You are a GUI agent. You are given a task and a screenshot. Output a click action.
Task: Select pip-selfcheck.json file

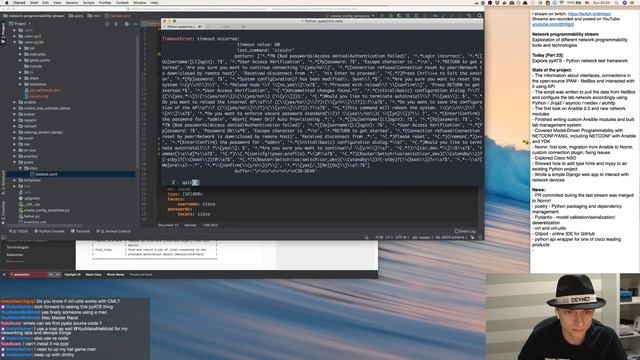(x=42, y=90)
